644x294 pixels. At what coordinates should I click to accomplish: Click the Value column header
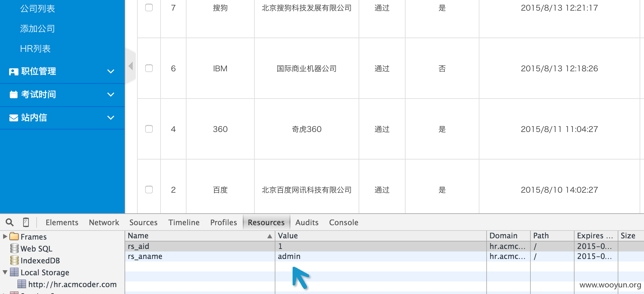point(381,236)
